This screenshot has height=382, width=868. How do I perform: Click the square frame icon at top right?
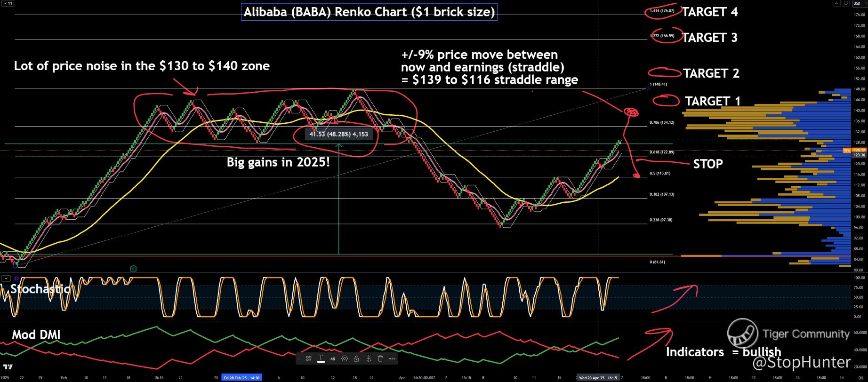845,3
